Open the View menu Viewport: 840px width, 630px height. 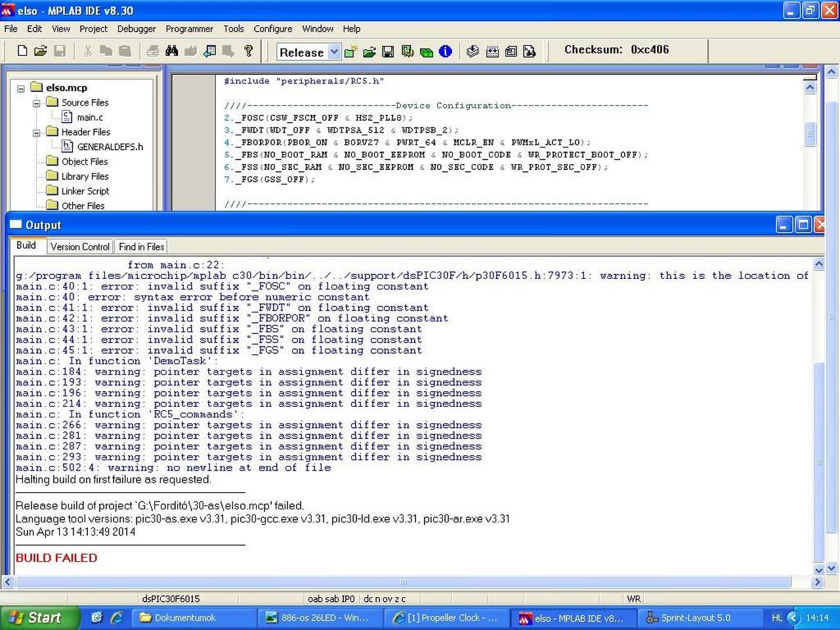pyautogui.click(x=61, y=29)
